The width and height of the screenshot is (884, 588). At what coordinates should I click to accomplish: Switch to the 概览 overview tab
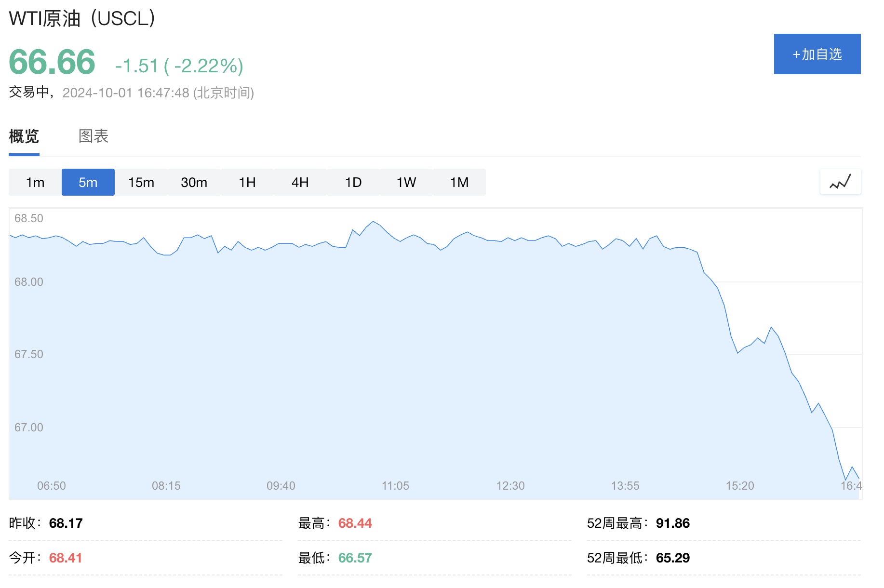click(24, 136)
